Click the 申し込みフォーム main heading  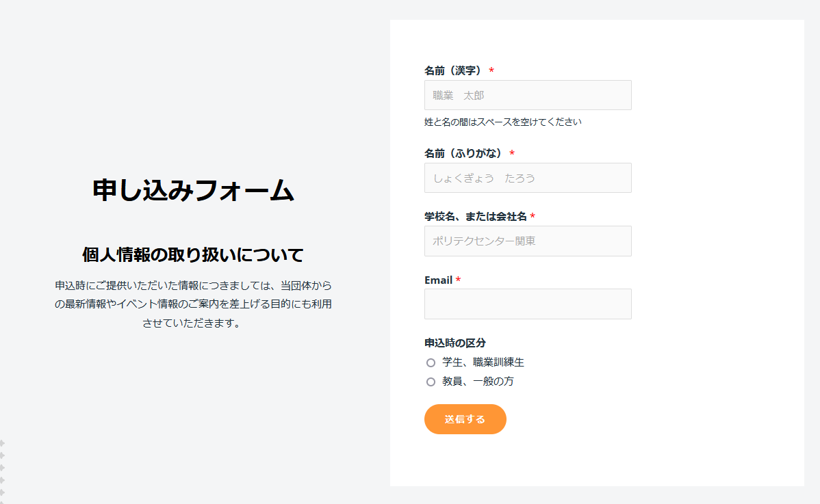[193, 191]
